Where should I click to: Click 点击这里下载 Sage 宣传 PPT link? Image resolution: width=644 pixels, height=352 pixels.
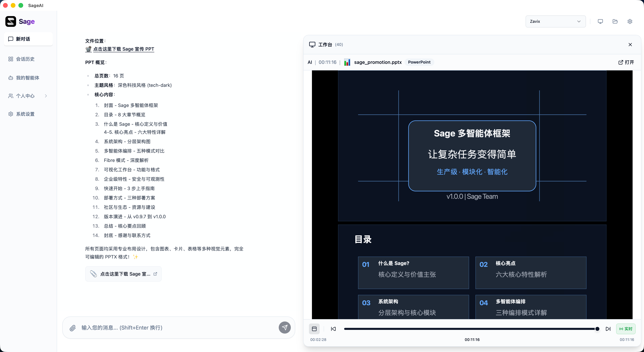tap(124, 49)
